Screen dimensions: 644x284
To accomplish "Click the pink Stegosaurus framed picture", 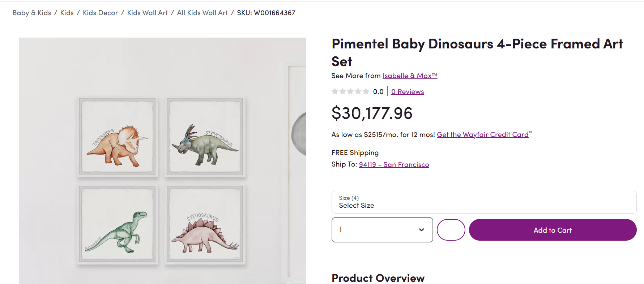I will [x=205, y=224].
